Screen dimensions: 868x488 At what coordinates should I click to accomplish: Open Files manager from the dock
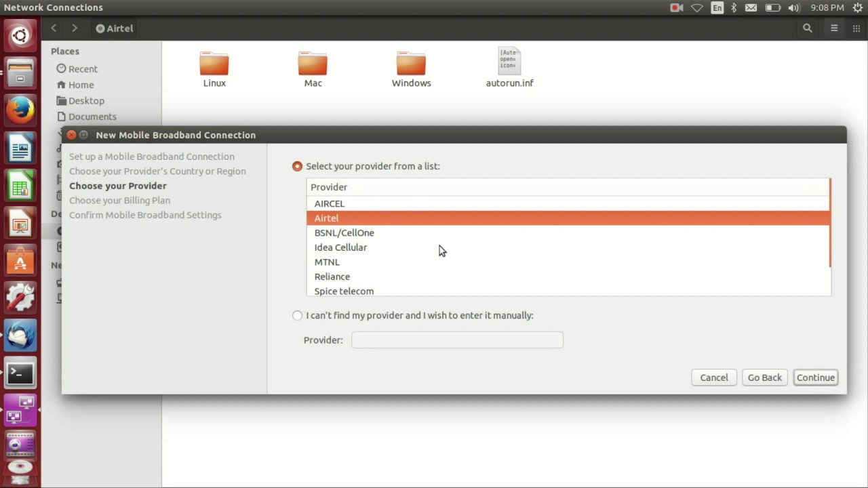point(20,73)
